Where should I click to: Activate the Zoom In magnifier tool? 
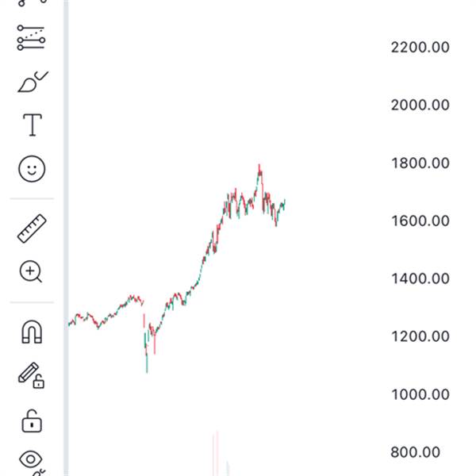coord(31,272)
